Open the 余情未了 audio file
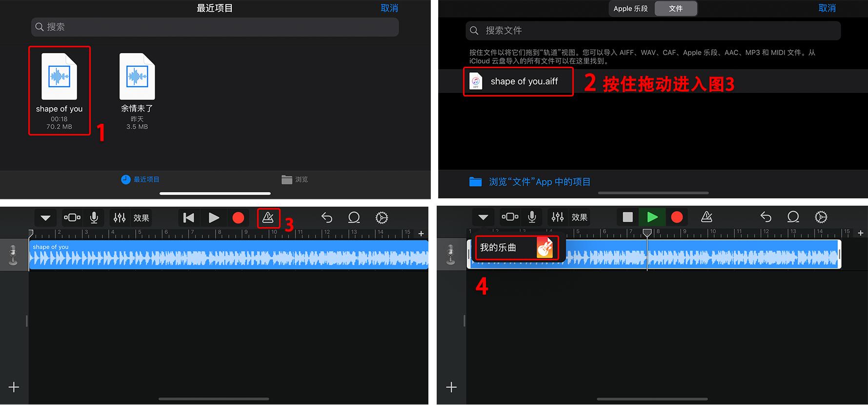The image size is (868, 405). pyautogui.click(x=137, y=91)
